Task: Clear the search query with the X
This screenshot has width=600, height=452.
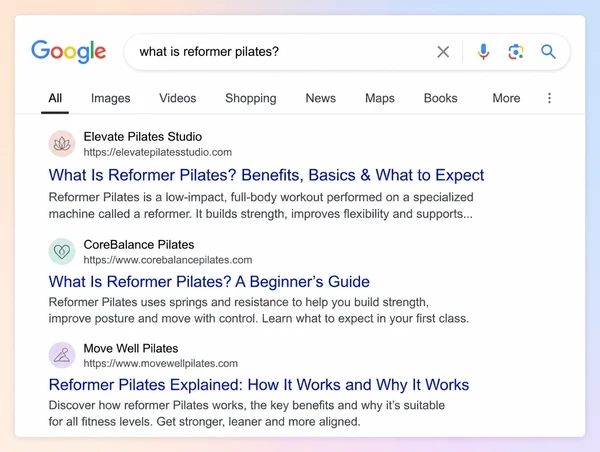Action: pos(443,52)
